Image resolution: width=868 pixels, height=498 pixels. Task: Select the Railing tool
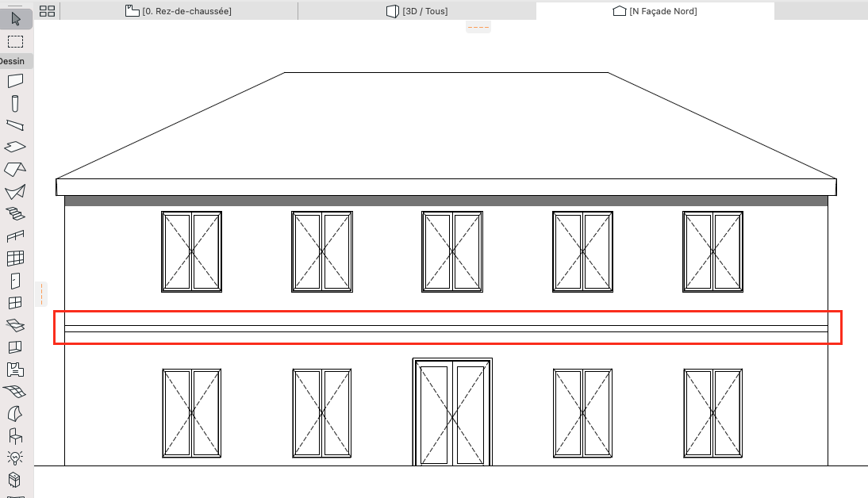16,236
